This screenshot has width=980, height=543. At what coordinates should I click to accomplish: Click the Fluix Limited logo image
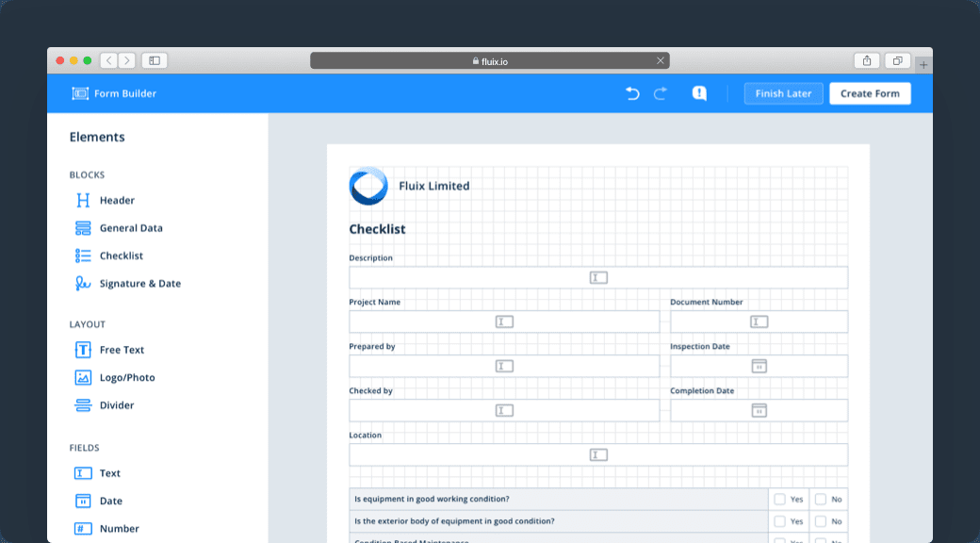click(x=368, y=186)
